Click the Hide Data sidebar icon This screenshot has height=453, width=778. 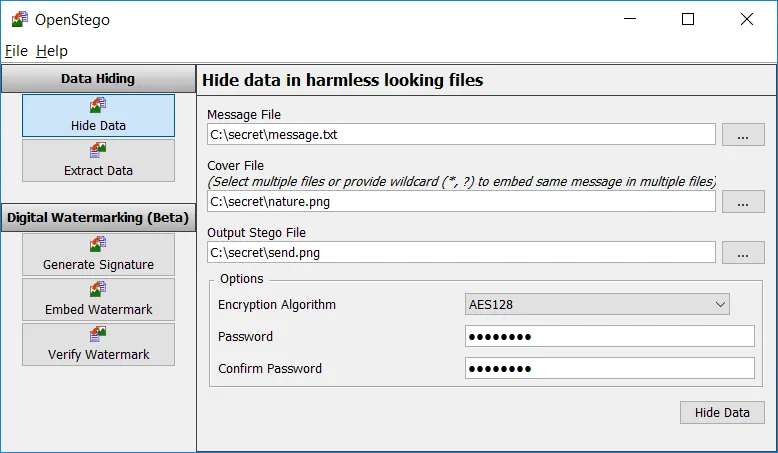click(x=98, y=105)
